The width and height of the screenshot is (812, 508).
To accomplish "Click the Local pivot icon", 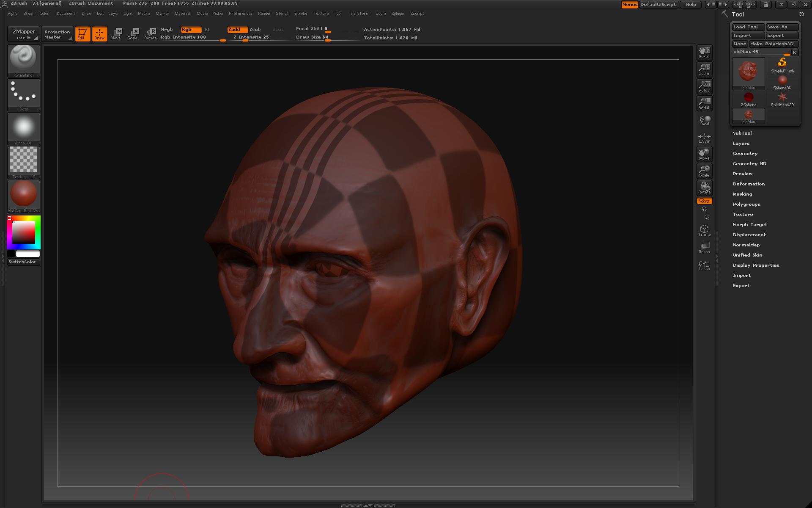I will tap(704, 120).
